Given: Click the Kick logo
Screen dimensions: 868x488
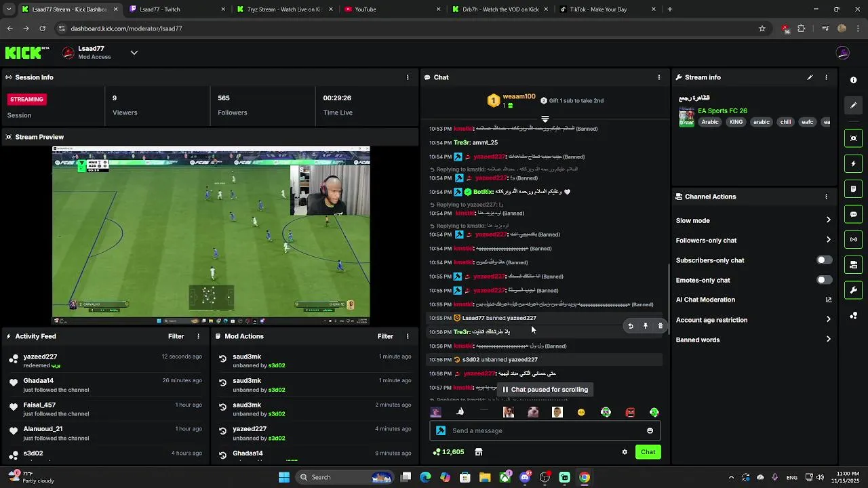Looking at the screenshot, I should (x=27, y=53).
